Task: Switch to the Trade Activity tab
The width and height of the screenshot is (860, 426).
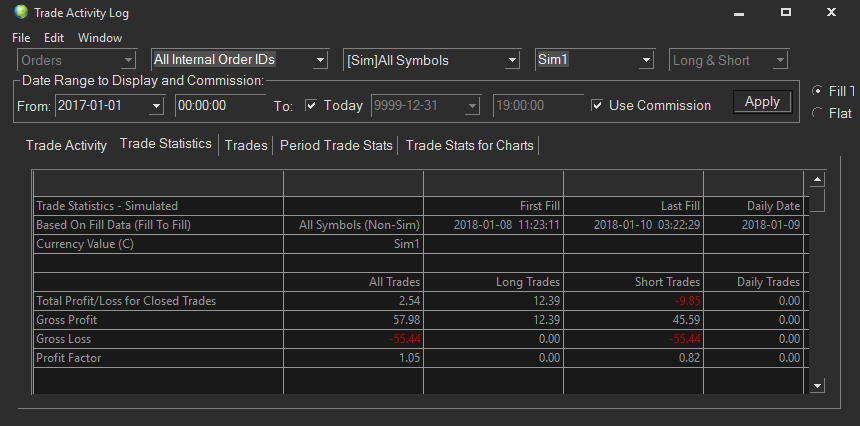Action: 66,145
